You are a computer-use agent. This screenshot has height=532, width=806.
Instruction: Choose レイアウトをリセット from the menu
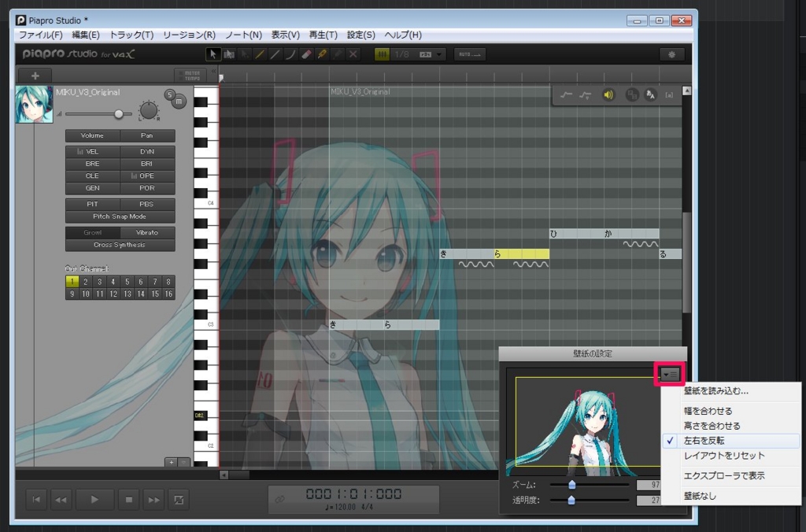click(724, 456)
